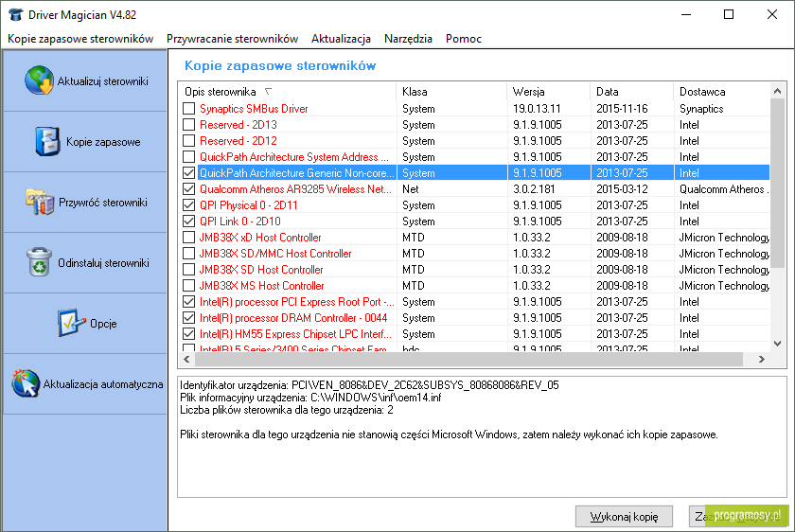This screenshot has width=795, height=532.
Task: Click the Opcje checkmark icon
Action: click(x=71, y=323)
